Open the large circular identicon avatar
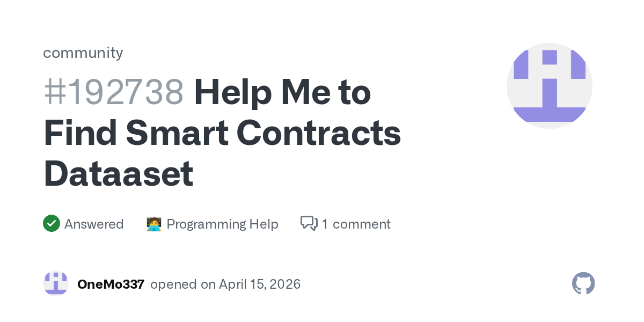Image resolution: width=644 pixels, height=322 pixels. [549, 86]
